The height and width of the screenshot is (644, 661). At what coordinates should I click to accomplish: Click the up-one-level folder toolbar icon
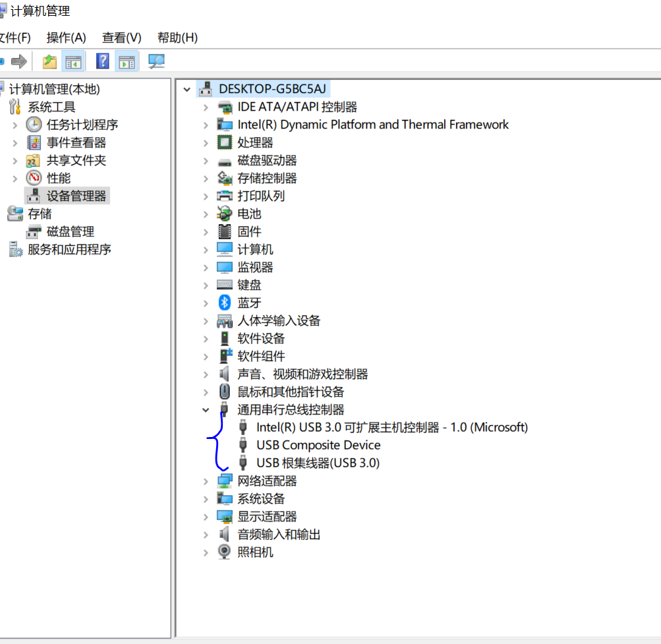[49, 61]
